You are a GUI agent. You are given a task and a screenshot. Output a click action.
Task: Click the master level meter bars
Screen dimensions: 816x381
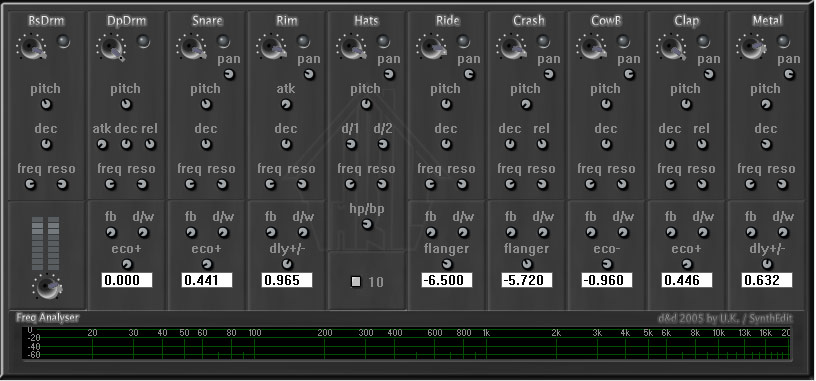(46, 243)
